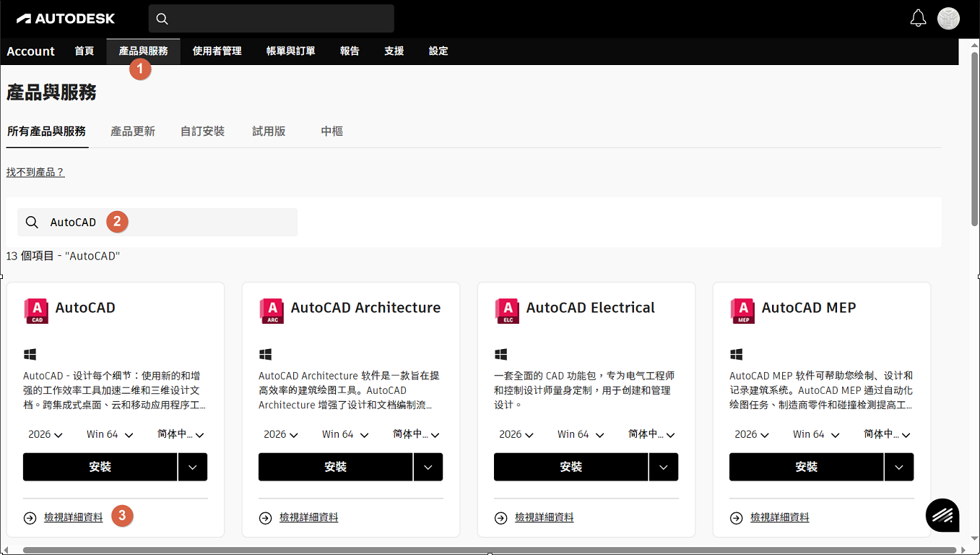
Task: Click 安裝 button for AutoCAD Architecture
Action: (336, 467)
